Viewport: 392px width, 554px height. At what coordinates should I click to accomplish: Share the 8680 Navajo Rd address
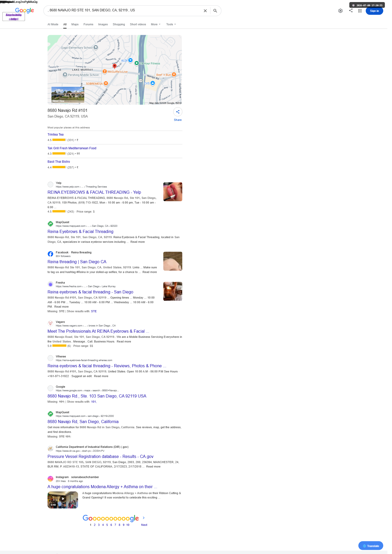[178, 112]
